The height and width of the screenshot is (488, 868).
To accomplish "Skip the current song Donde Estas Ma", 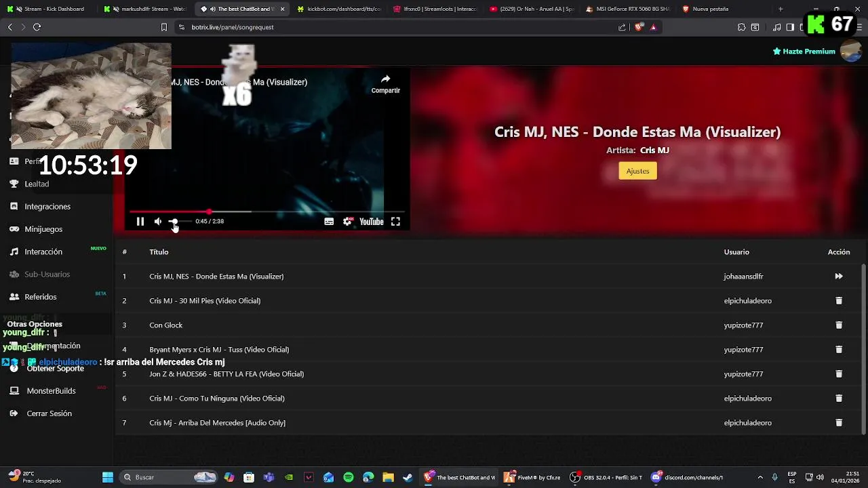I will point(839,277).
